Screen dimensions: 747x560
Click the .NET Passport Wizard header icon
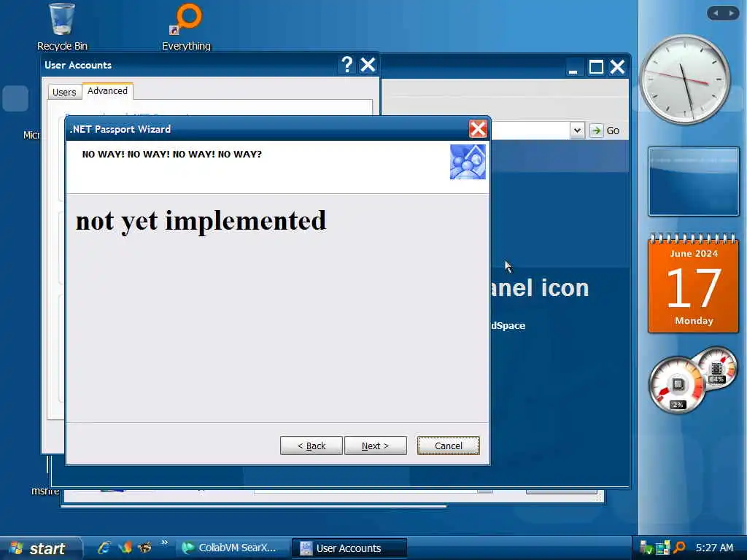468,162
